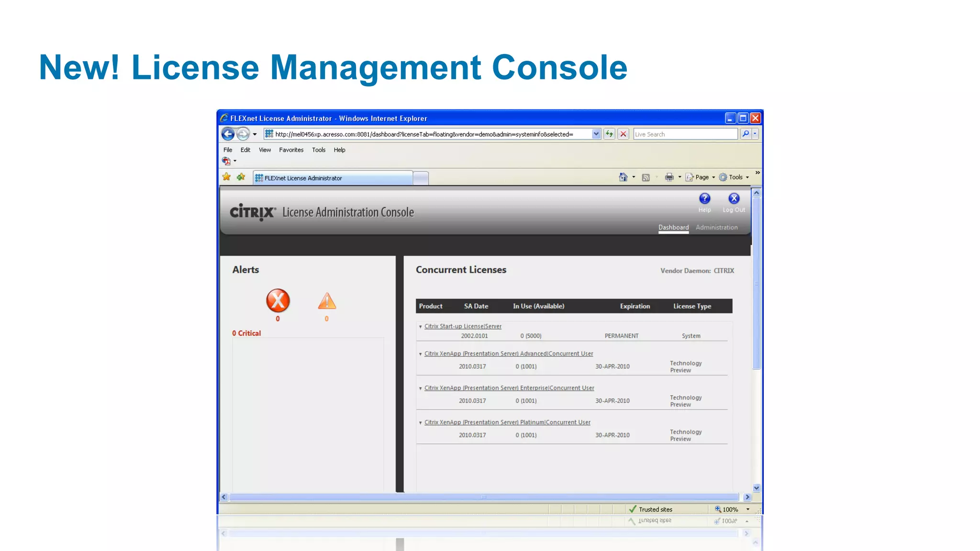The image size is (980, 551).
Task: Click the search magnifier button
Action: point(746,134)
